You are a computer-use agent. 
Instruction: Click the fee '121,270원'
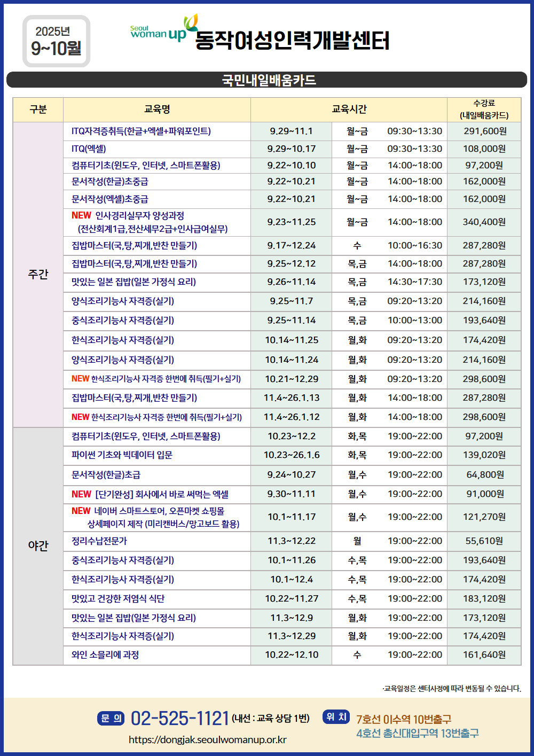(484, 517)
